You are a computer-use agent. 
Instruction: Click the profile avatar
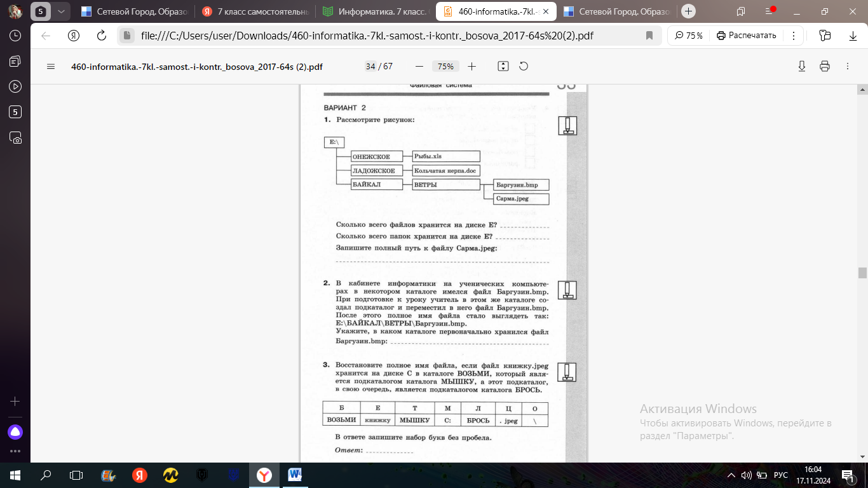click(15, 11)
